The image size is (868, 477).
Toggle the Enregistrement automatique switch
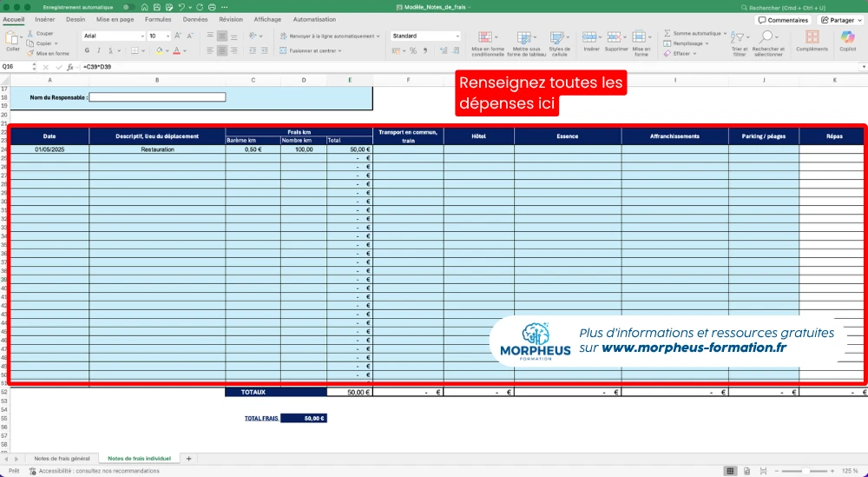click(x=128, y=7)
